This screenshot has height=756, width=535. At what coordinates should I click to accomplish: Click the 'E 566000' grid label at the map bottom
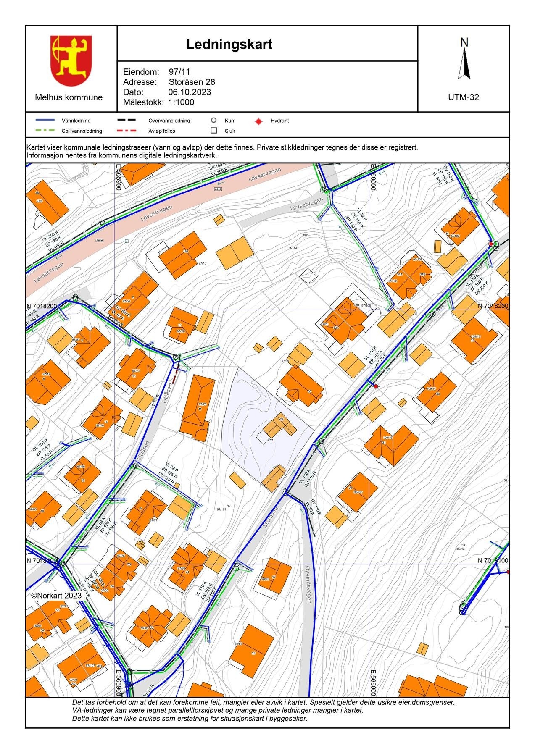point(372,683)
